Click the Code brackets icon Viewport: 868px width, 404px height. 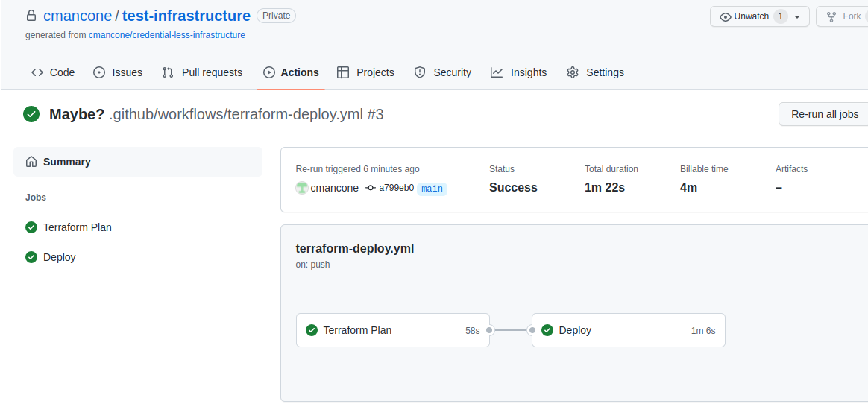click(x=37, y=72)
